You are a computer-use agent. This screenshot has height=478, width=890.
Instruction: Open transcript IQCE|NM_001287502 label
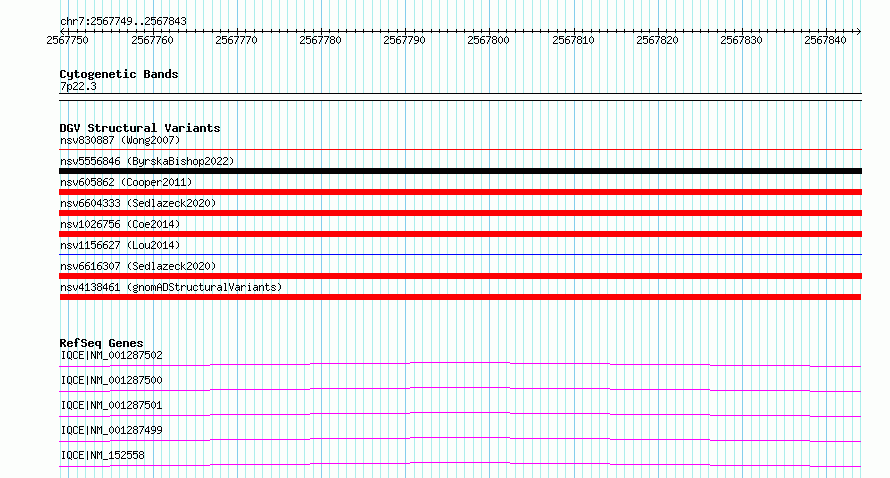[x=111, y=355]
